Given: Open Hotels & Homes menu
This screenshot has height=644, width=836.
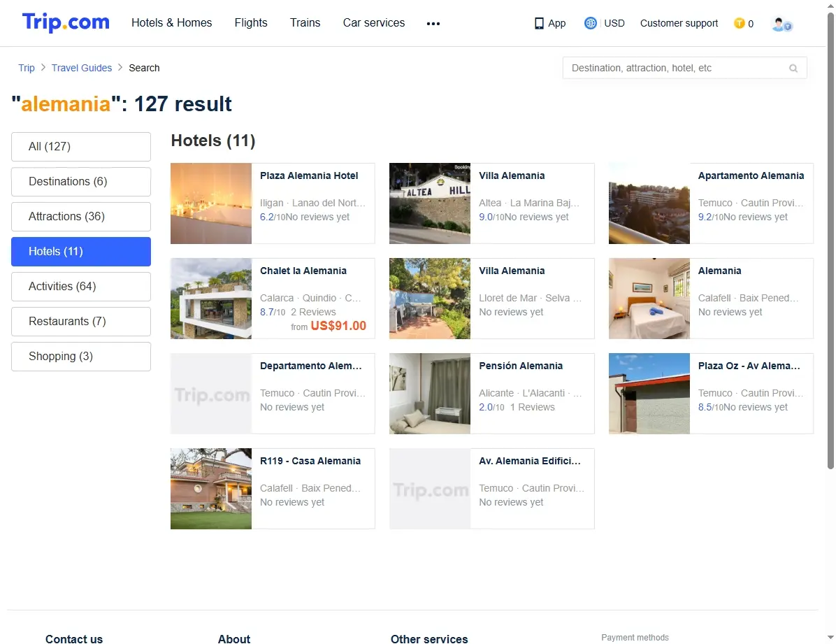Looking at the screenshot, I should coord(172,23).
